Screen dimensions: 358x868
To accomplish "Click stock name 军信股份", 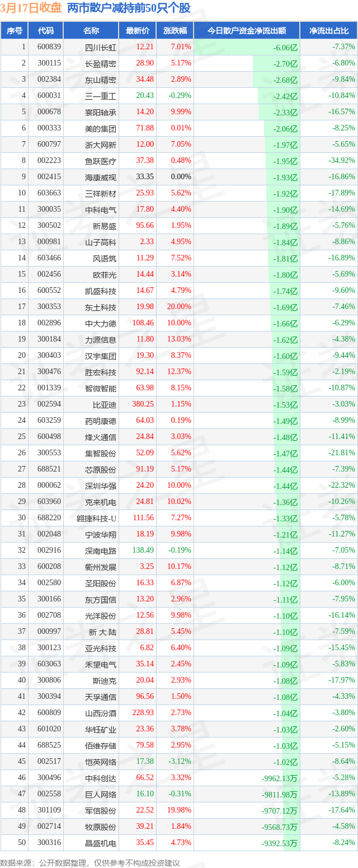I will coord(101,810).
